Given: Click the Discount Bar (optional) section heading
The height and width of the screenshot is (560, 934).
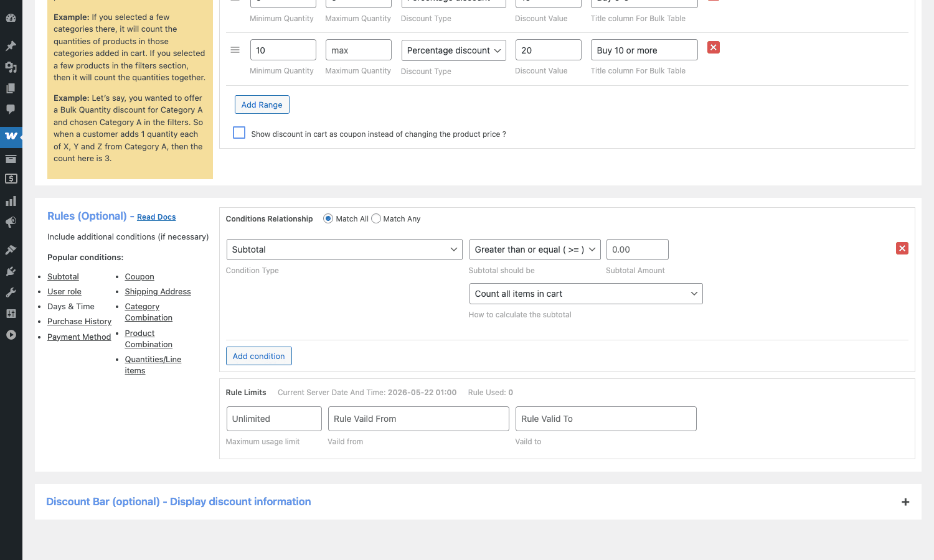Looking at the screenshot, I should [x=179, y=502].
